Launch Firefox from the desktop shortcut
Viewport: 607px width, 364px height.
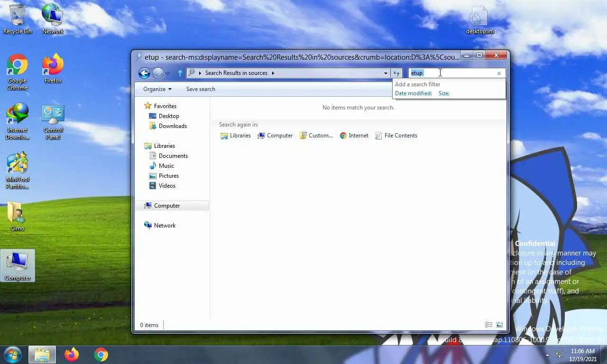point(53,69)
